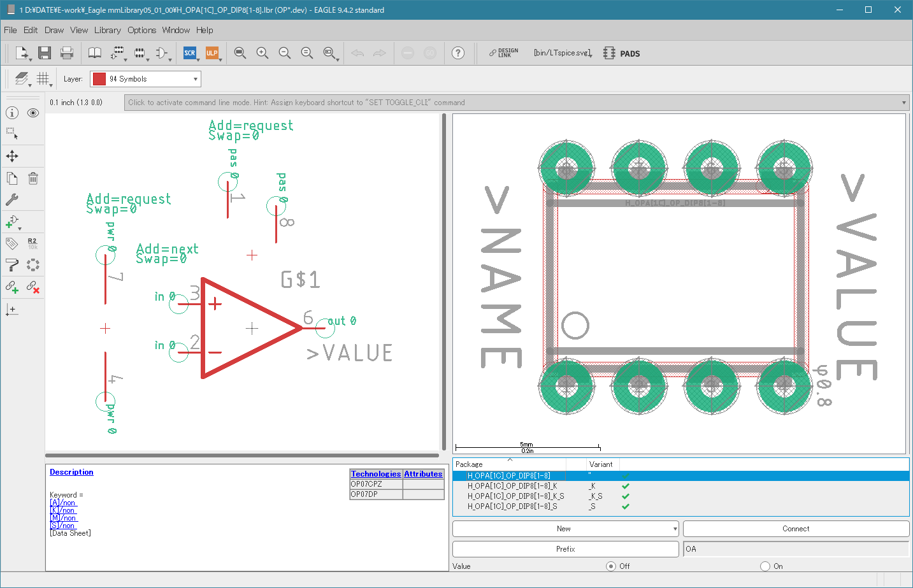Open the Library menu
This screenshot has height=588, width=913.
tap(107, 30)
